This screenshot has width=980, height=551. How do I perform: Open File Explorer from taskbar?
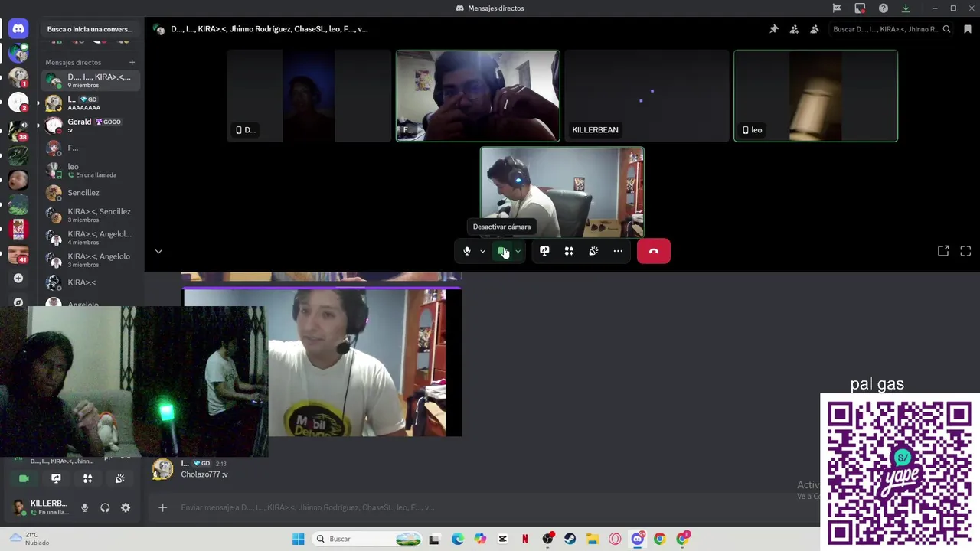593,539
